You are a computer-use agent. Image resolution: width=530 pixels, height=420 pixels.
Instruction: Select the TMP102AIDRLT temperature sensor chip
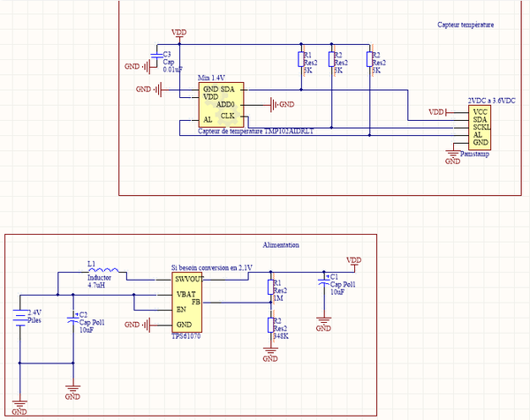(x=219, y=106)
